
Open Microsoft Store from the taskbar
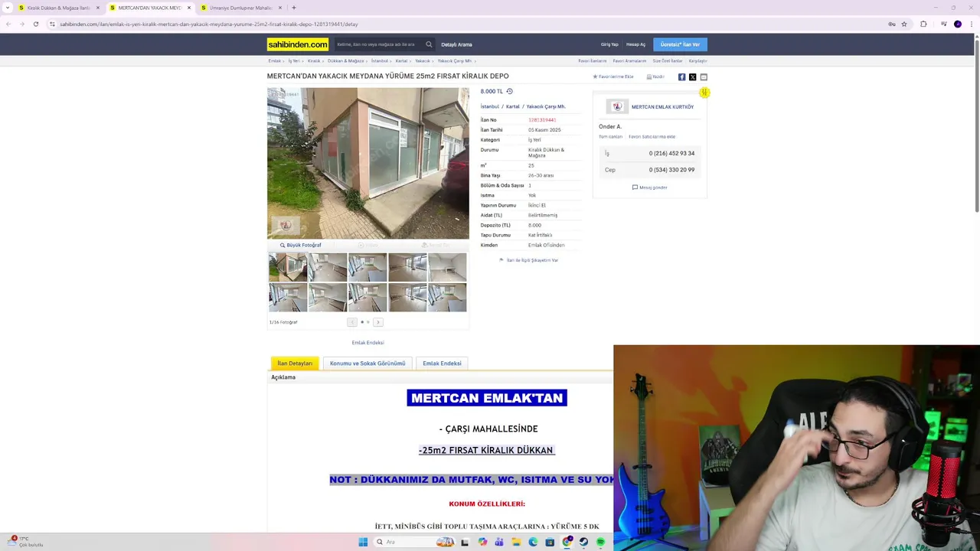tap(550, 542)
